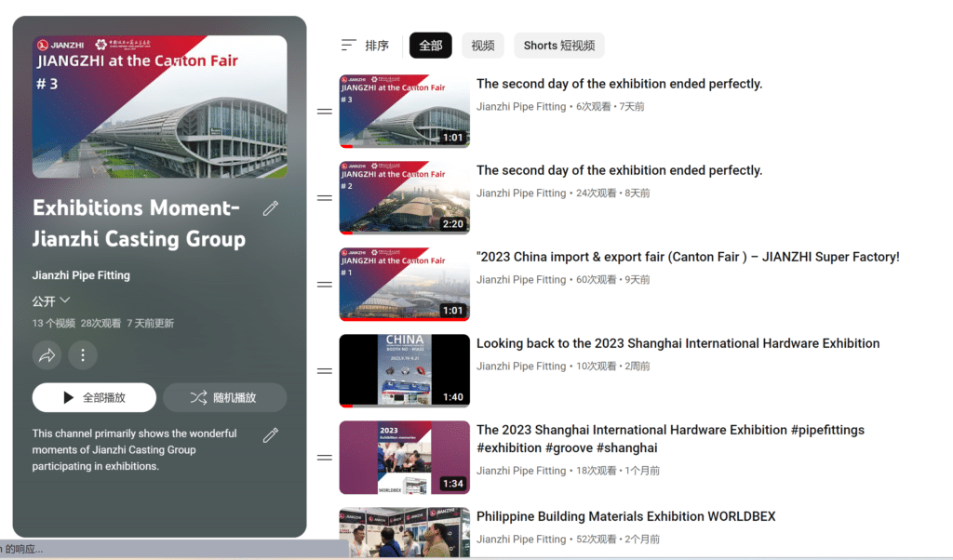Click drag handle beside #pipefittings Shanghai video
953x560 pixels.
(325, 458)
